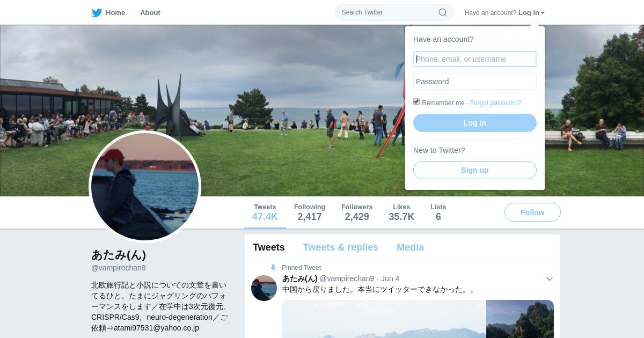This screenshot has width=644, height=338.
Task: Switch to the Tweets tab
Action: [x=269, y=247]
